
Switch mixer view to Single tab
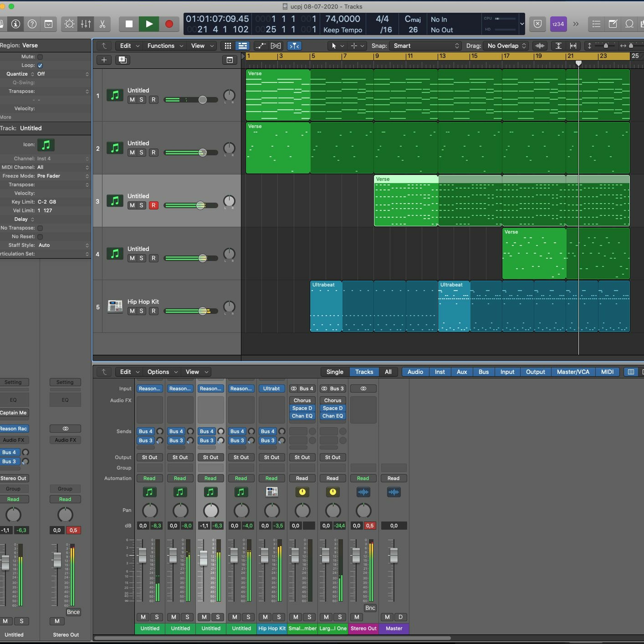click(334, 372)
